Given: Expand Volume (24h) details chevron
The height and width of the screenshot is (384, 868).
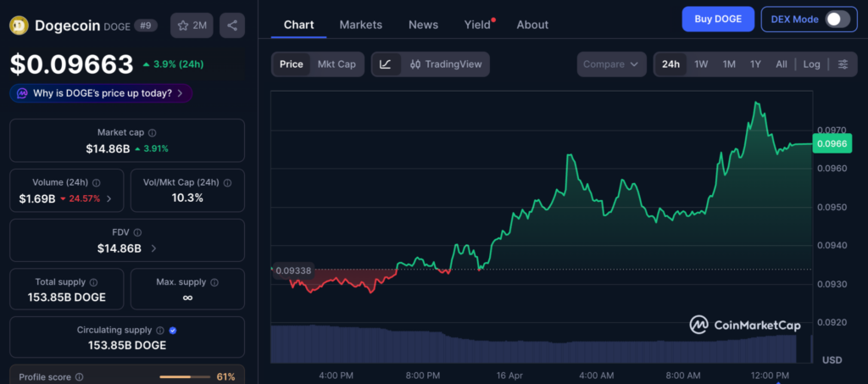Looking at the screenshot, I should [108, 198].
